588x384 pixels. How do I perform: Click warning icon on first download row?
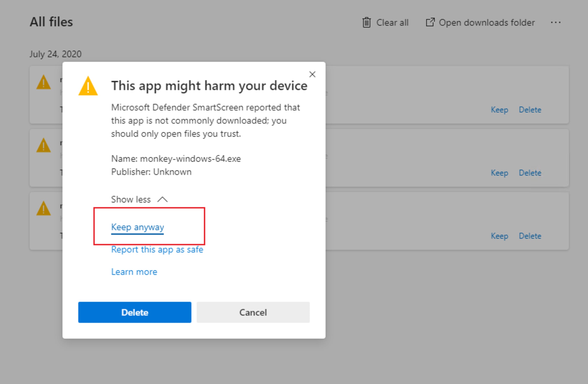pos(43,82)
